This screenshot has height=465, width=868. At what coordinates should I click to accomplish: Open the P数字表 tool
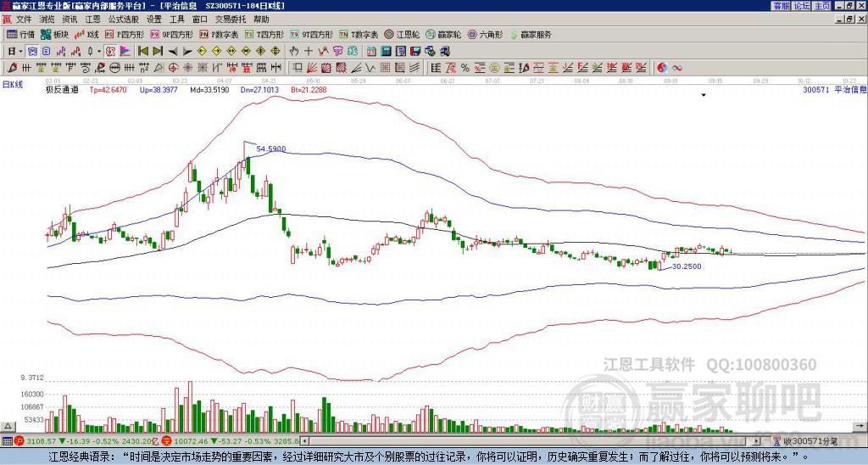219,34
